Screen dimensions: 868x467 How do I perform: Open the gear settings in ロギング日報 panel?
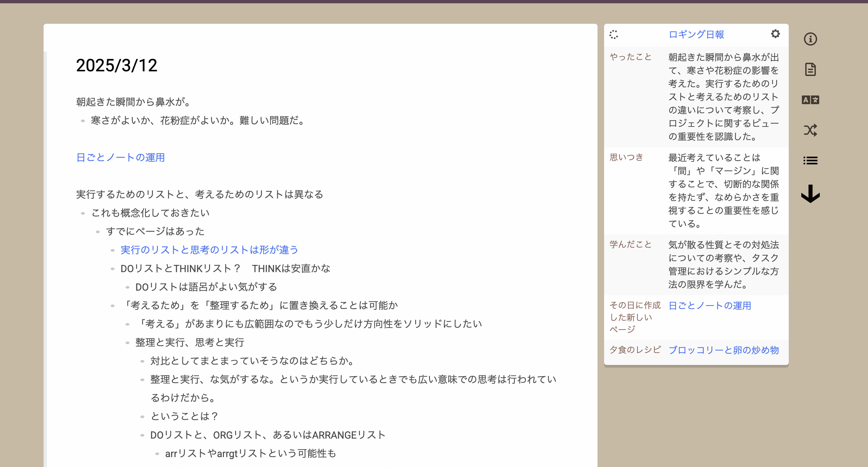[775, 34]
